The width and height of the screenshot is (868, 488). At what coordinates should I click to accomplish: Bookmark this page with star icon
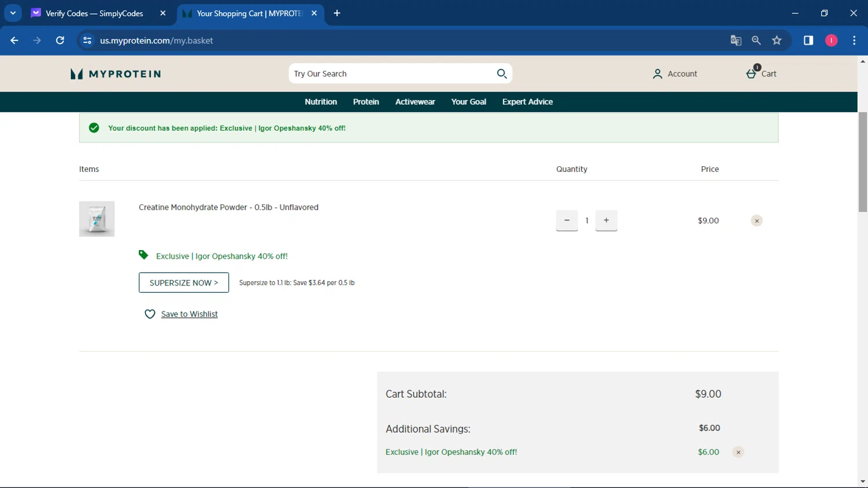[777, 41]
